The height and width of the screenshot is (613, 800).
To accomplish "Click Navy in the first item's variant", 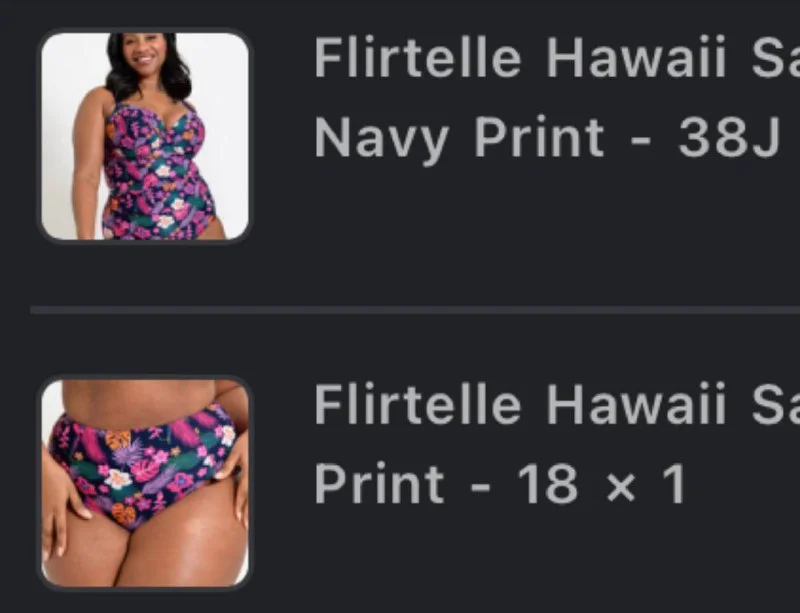I will (382, 139).
